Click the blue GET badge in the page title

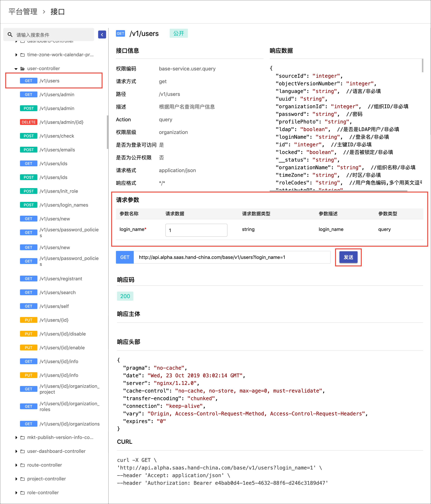pyautogui.click(x=120, y=34)
